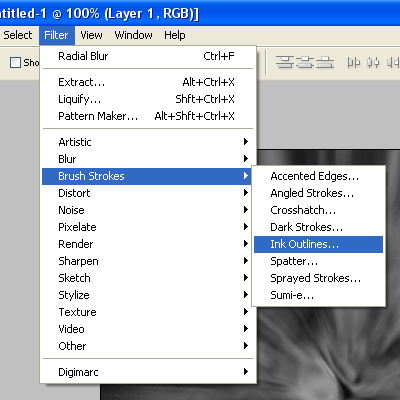Choose Dark Strokes... filter
Screen dimensions: 400x400
tap(318, 227)
